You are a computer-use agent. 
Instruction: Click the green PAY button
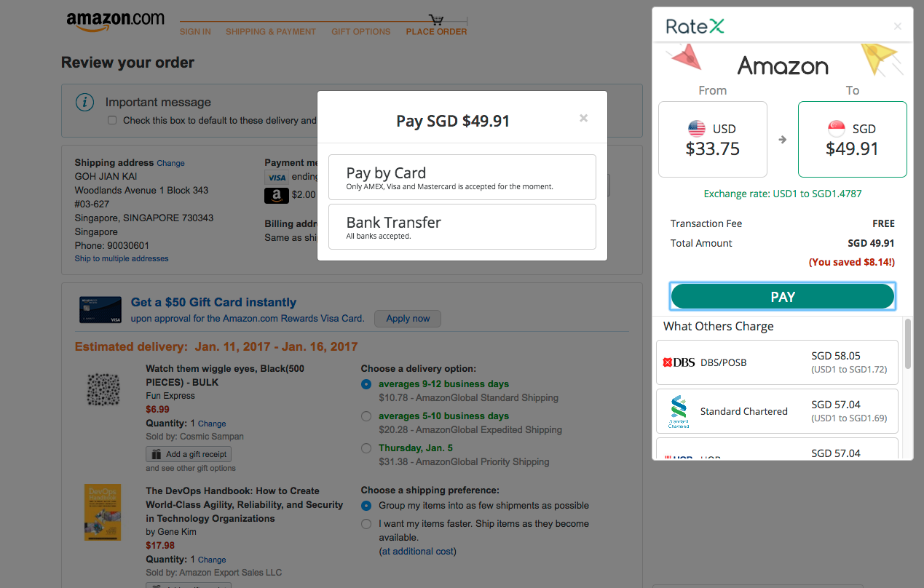point(782,296)
